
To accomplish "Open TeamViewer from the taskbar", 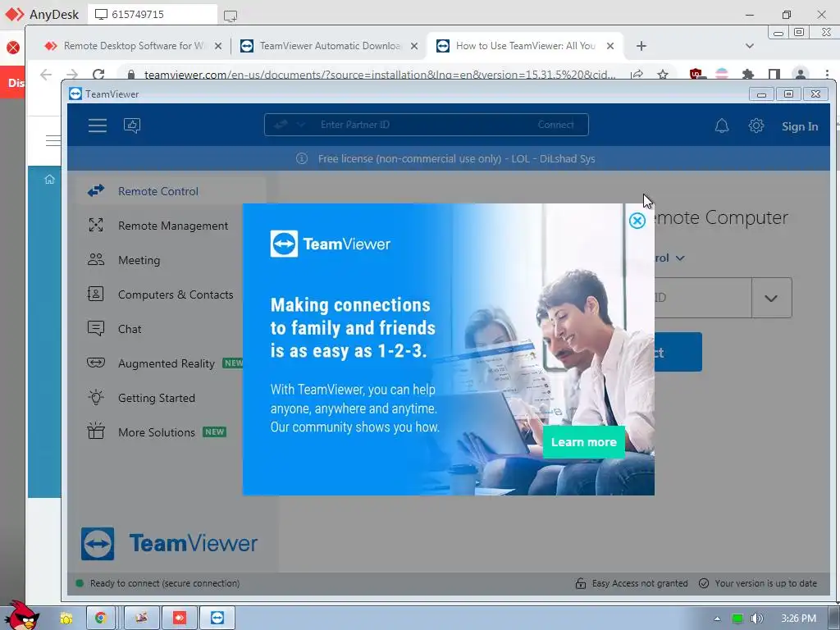I will [x=217, y=619].
